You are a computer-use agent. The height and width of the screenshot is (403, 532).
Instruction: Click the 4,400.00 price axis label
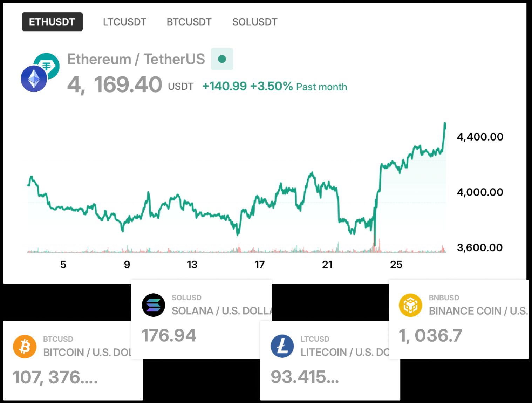pyautogui.click(x=480, y=137)
